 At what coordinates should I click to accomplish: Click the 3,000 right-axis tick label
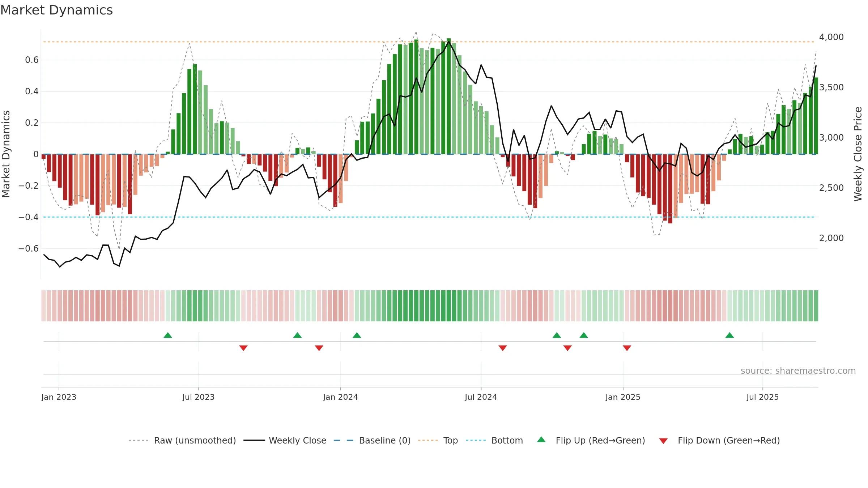(831, 137)
